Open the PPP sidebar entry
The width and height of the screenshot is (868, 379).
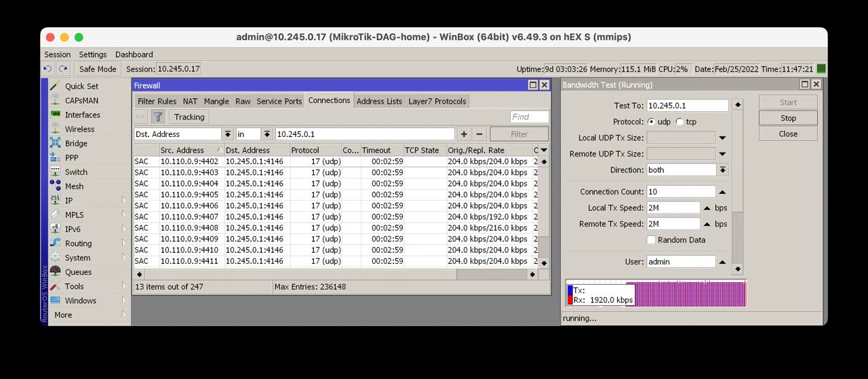pyautogui.click(x=71, y=157)
